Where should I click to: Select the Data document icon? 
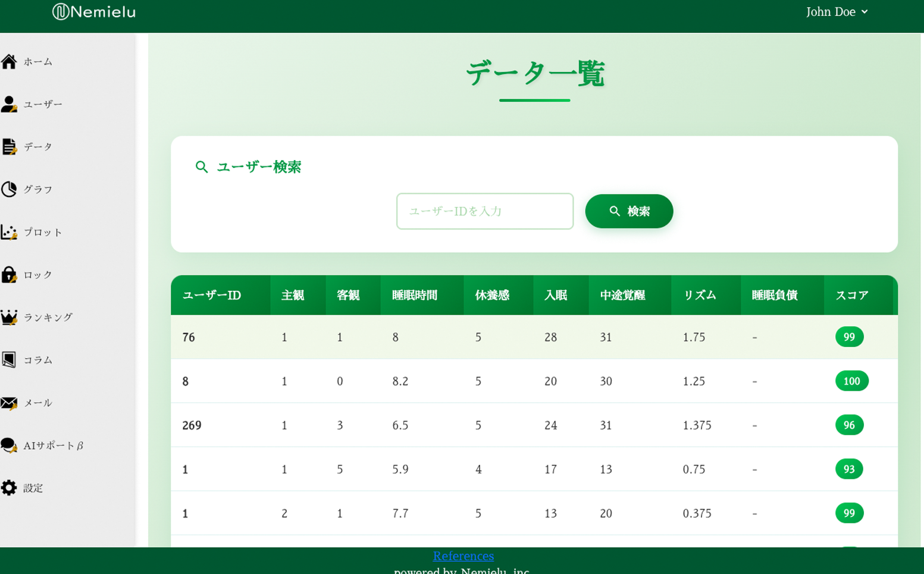point(9,147)
